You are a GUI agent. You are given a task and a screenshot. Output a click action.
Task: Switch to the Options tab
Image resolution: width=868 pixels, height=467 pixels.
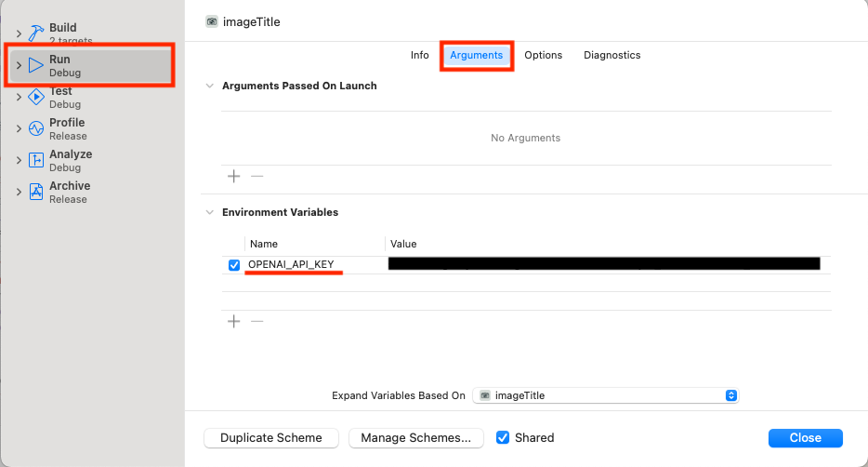543,55
